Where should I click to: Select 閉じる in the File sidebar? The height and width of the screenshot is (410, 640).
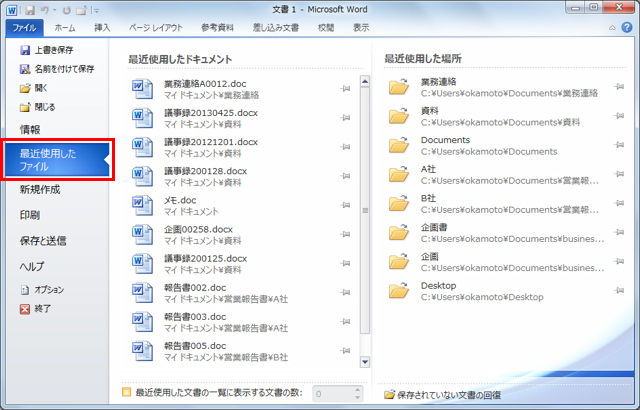pos(38,107)
